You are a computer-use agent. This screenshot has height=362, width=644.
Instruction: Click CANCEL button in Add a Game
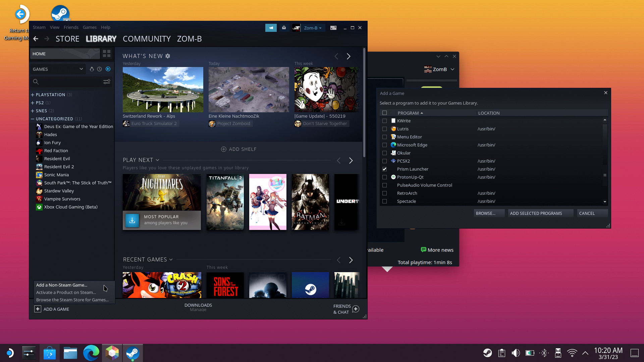click(x=587, y=213)
